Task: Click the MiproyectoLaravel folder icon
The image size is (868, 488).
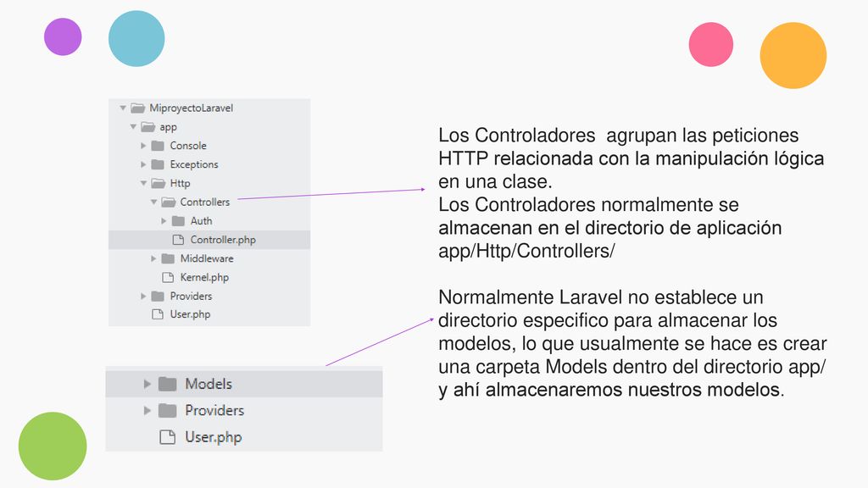Action: [x=138, y=108]
